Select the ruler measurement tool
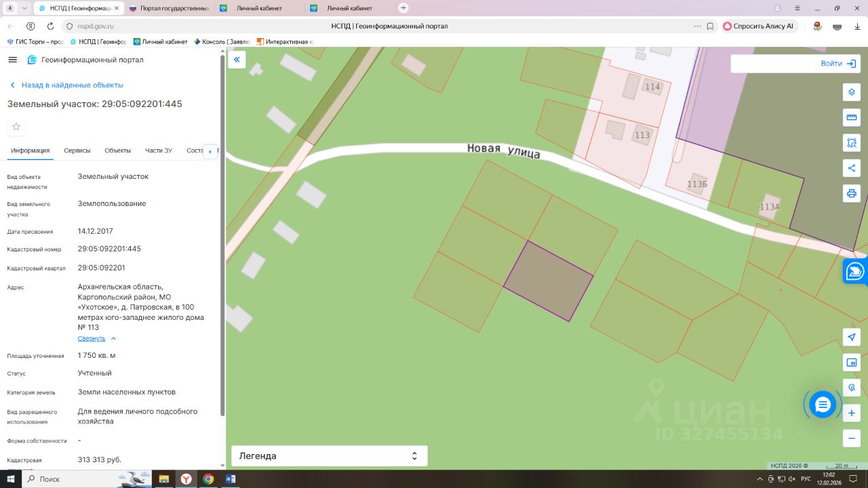This screenshot has width=868, height=488. tap(852, 117)
